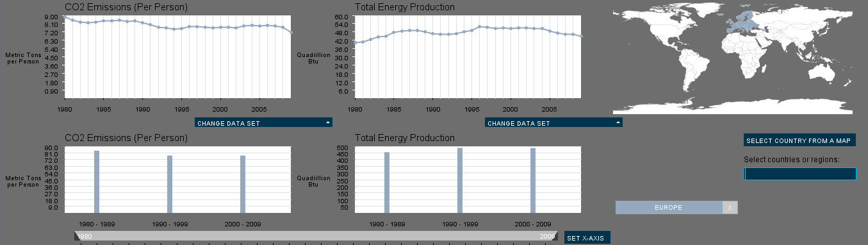Click last data point on energy line chart

coord(581,37)
